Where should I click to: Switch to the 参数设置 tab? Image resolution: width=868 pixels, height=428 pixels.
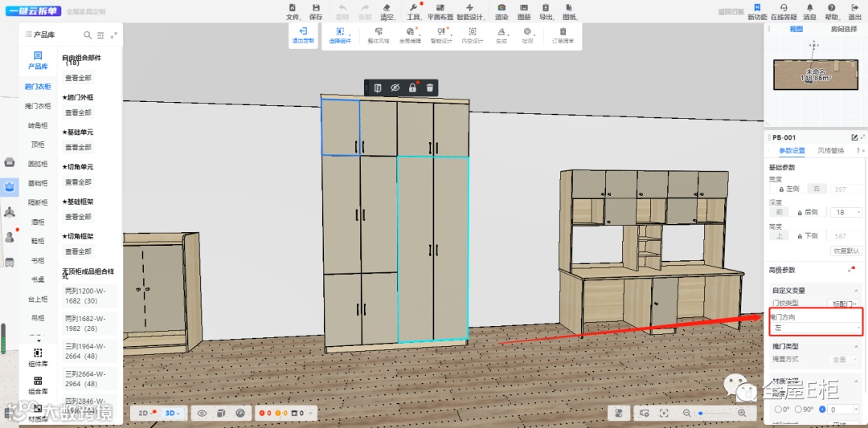792,150
